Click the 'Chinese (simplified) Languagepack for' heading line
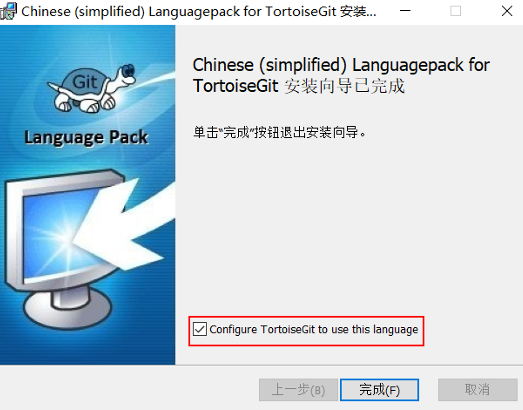The width and height of the screenshot is (523, 410). pyautogui.click(x=341, y=65)
